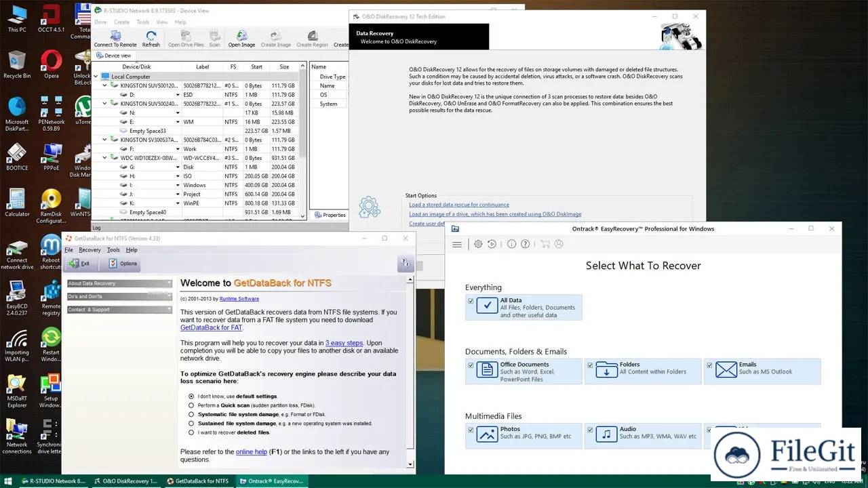Image resolution: width=868 pixels, height=488 pixels.
Task: Click Options button in GetDataBack toolbar
Action: (x=123, y=264)
